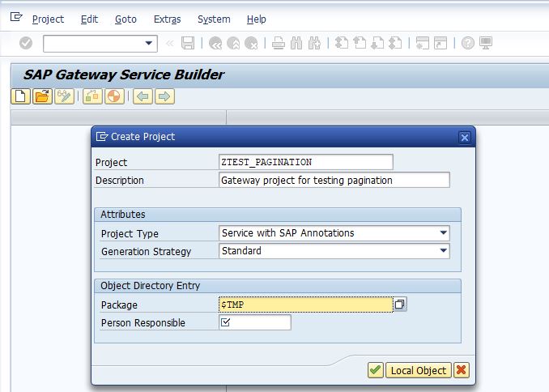Click the Find binoculars icon
The height and width of the screenshot is (392, 549).
click(x=296, y=43)
